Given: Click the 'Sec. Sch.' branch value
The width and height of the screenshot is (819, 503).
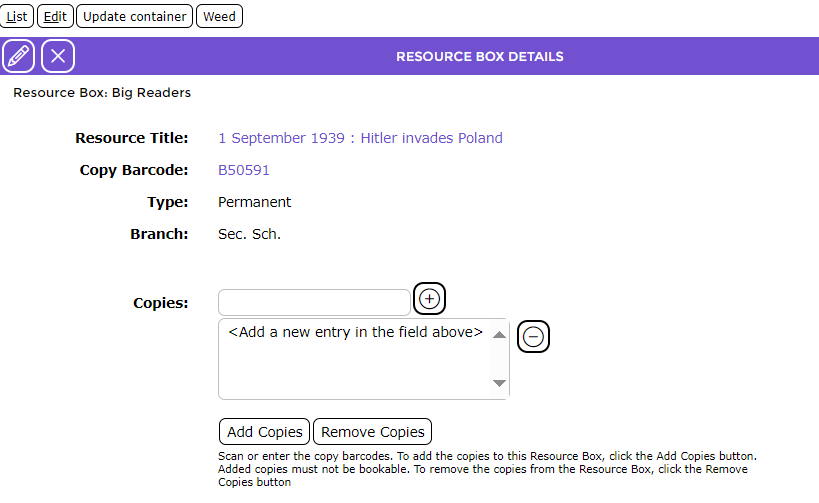Looking at the screenshot, I should [249, 234].
